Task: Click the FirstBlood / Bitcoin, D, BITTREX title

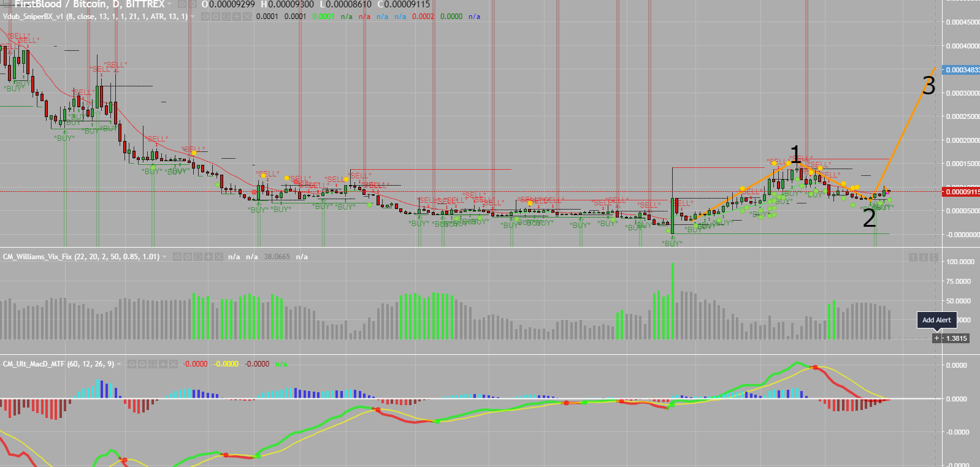Action: point(90,4)
